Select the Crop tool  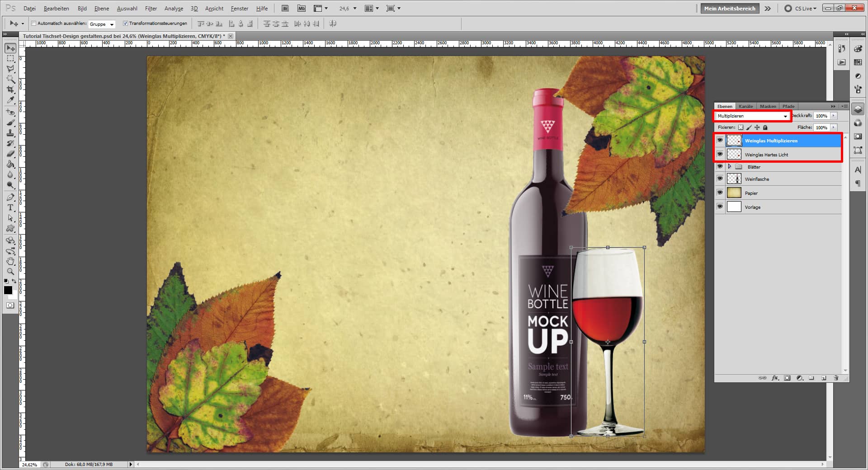[x=10, y=89]
